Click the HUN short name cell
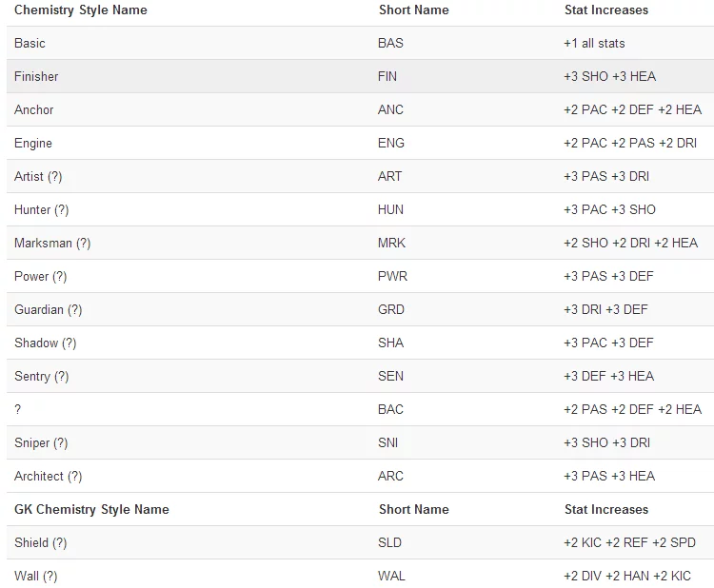The image size is (714, 588). (390, 209)
